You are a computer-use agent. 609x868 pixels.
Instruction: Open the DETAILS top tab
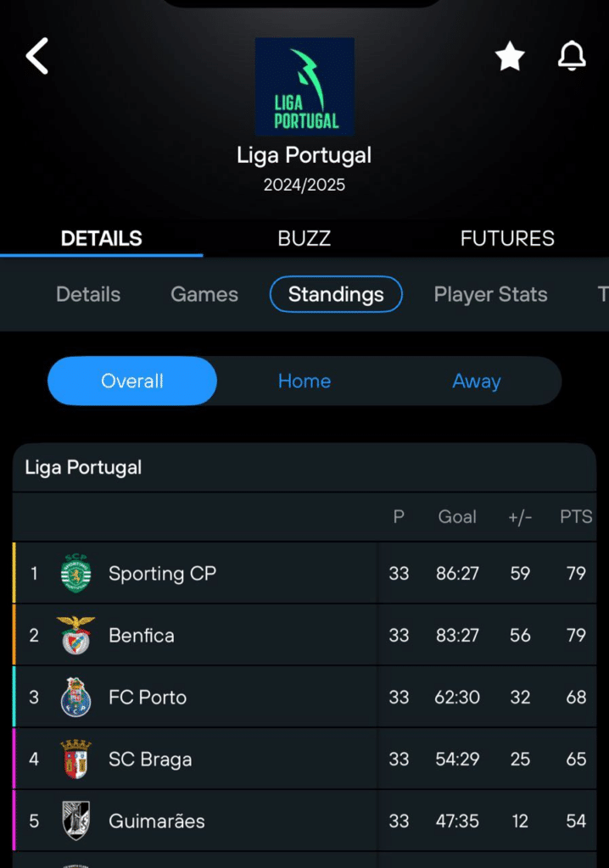coord(102,238)
